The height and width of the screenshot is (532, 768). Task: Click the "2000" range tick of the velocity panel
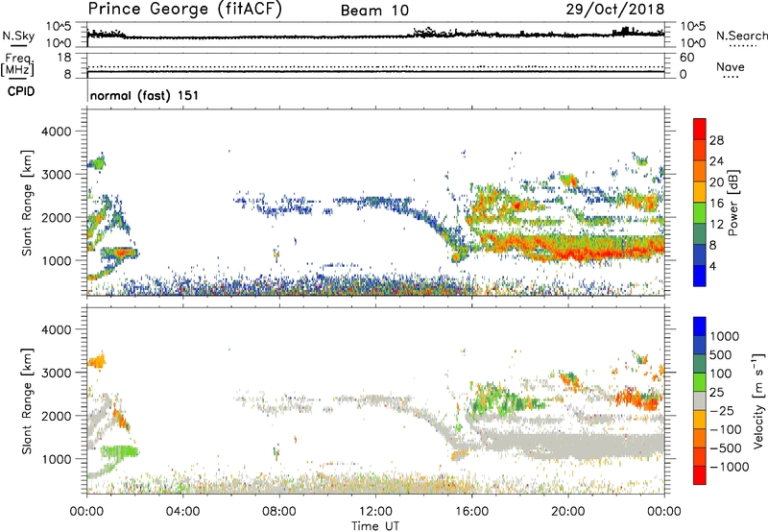57,416
